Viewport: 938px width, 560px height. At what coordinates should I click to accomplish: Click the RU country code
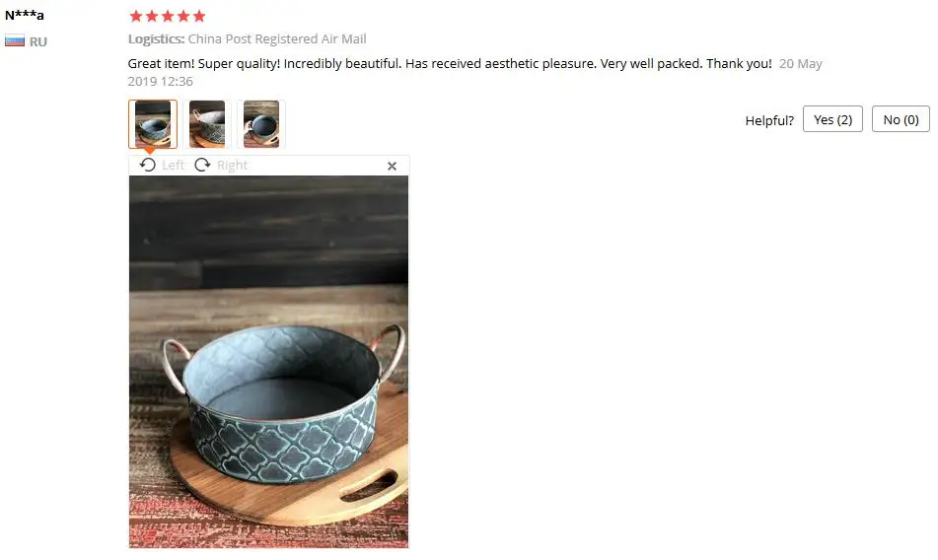pyautogui.click(x=38, y=41)
